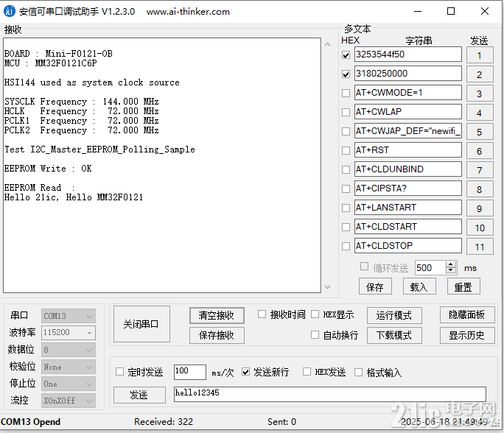
Task: Click the AT+CLDSTART string field
Action: point(408,227)
